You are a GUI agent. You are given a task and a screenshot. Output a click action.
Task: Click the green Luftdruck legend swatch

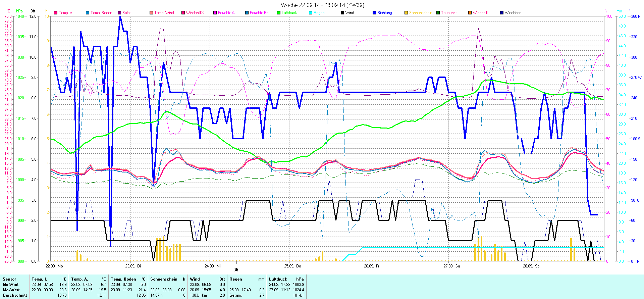coord(279,13)
